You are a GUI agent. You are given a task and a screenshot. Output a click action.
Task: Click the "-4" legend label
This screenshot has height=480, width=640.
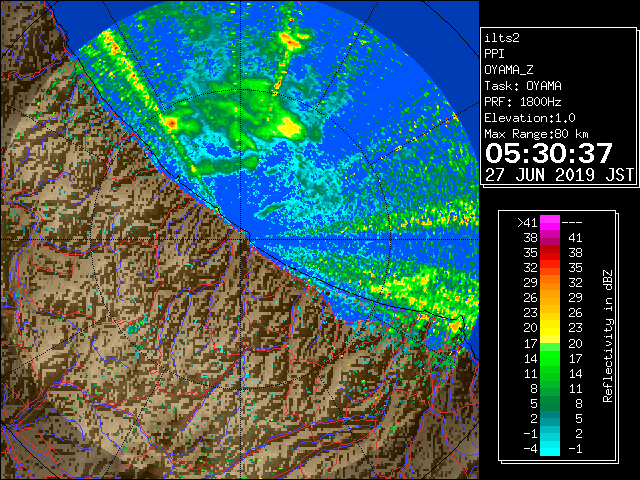coord(530,449)
